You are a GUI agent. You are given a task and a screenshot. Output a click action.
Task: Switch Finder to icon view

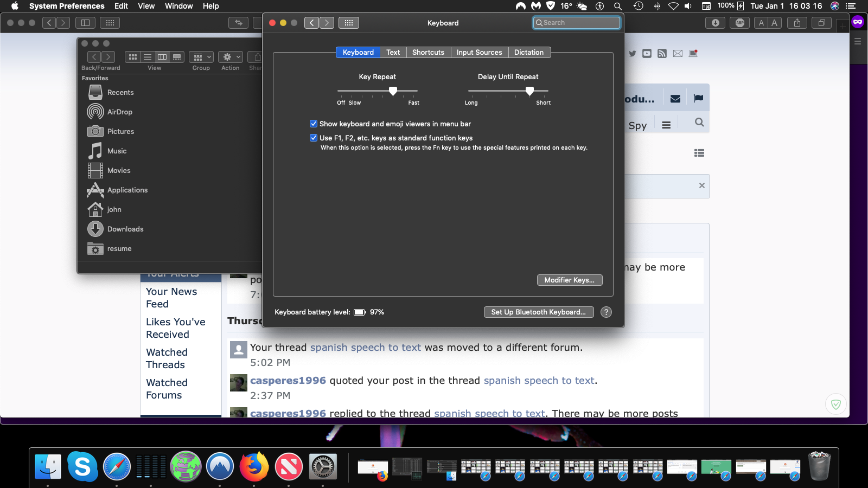click(132, 57)
